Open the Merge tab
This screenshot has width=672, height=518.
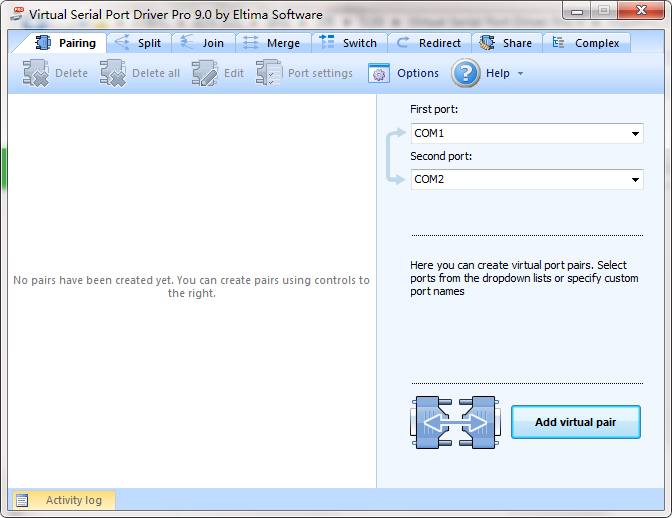pyautogui.click(x=273, y=43)
